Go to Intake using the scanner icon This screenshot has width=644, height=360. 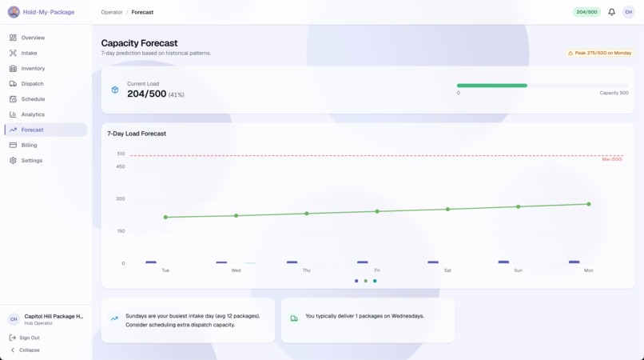point(13,53)
